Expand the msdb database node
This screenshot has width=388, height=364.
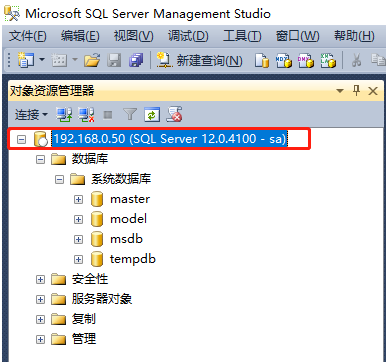[78, 239]
